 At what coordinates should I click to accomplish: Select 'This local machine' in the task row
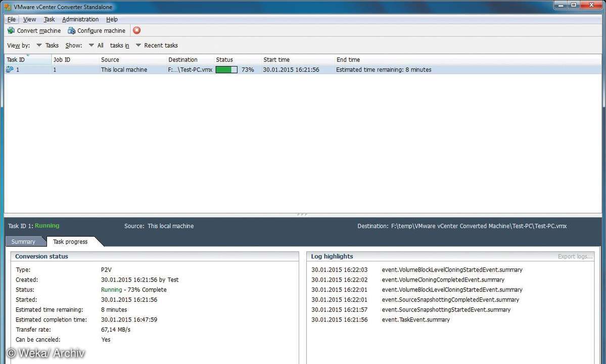(x=124, y=70)
